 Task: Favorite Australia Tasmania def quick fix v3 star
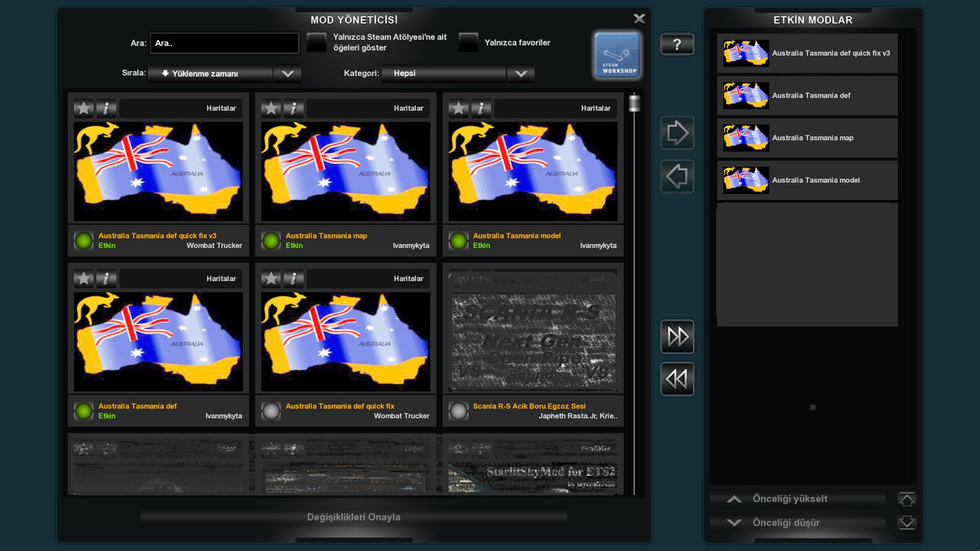(83, 108)
